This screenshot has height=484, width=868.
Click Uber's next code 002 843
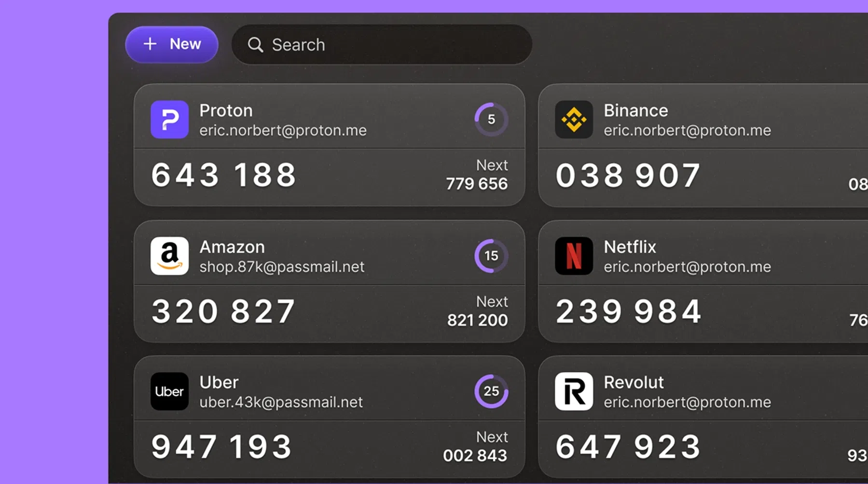coord(475,456)
